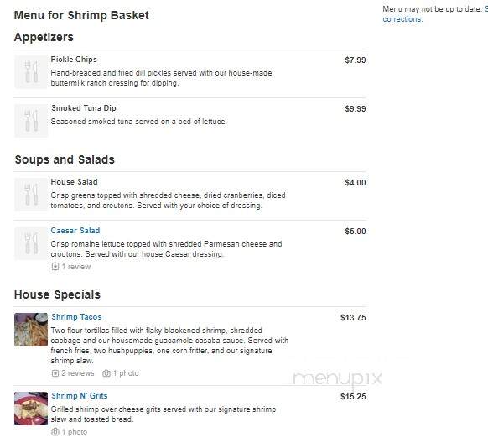Click the Pickle Chips fork-and-knife placeholder icon

(31, 72)
